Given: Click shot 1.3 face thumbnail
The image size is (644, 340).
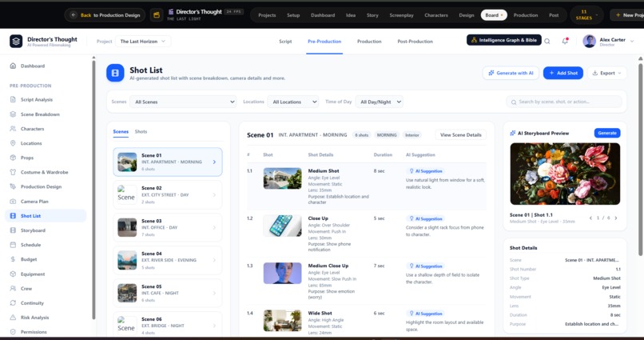Looking at the screenshot, I should click(282, 273).
